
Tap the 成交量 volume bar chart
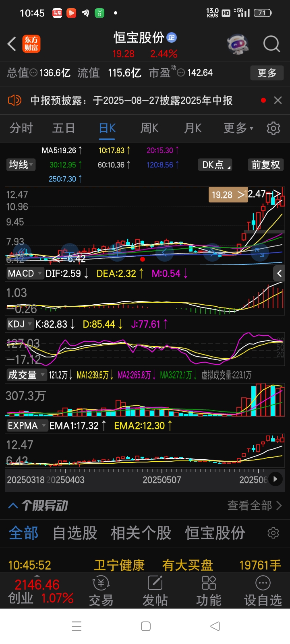tap(145, 400)
